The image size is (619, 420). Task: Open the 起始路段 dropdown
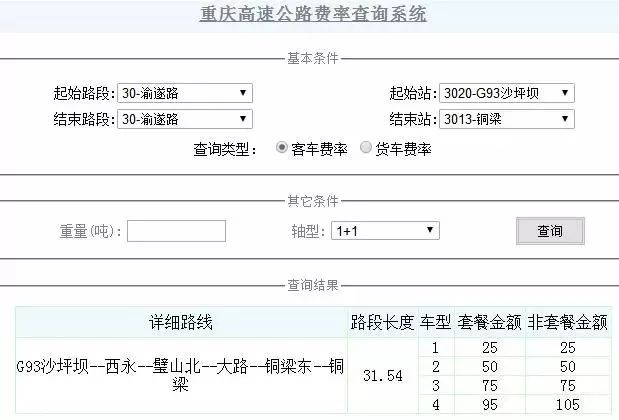point(185,93)
